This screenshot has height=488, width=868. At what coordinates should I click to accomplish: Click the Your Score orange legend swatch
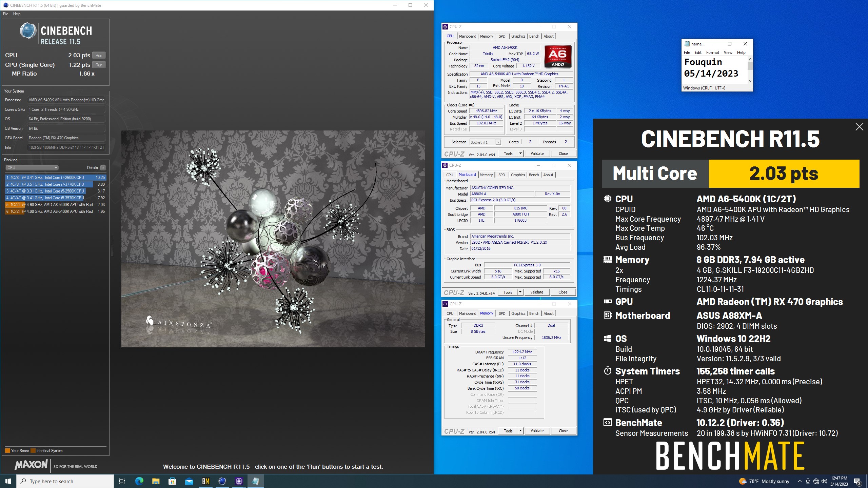click(x=7, y=451)
